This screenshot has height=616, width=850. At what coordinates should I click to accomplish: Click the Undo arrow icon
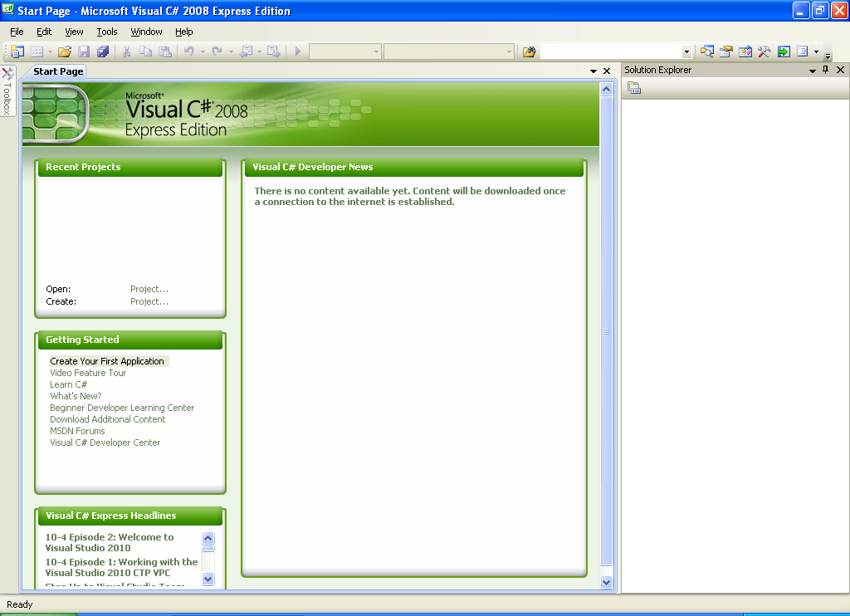pyautogui.click(x=189, y=51)
